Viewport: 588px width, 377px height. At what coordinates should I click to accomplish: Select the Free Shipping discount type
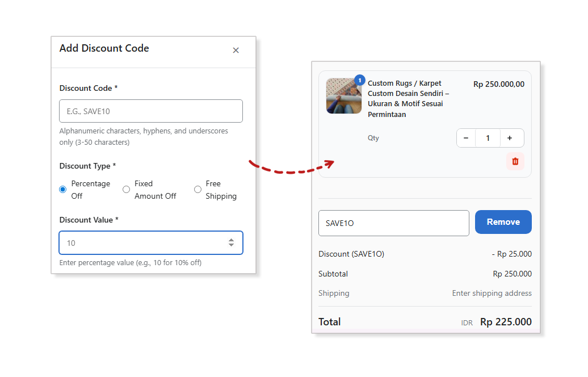(198, 190)
